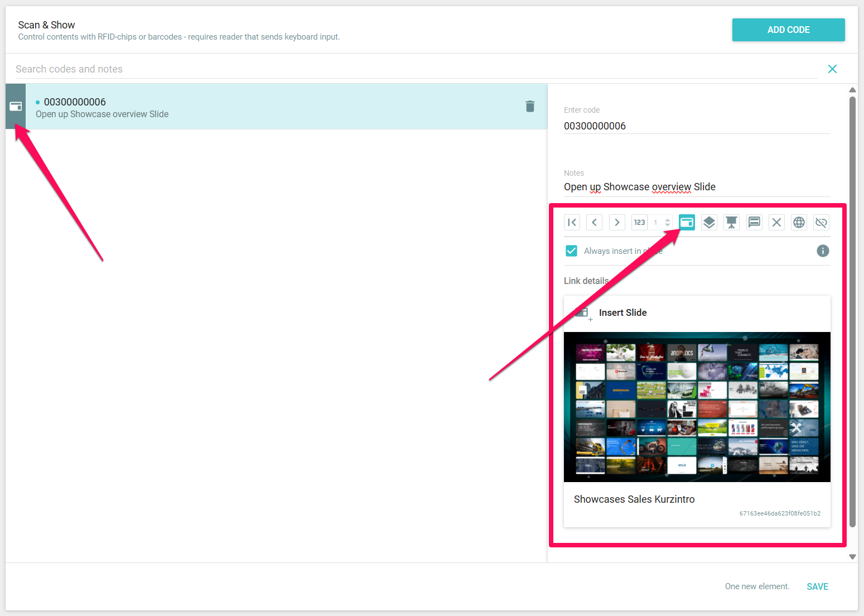Click the X close action icon in toolbar
Image resolution: width=864 pixels, height=616 pixels.
(776, 223)
